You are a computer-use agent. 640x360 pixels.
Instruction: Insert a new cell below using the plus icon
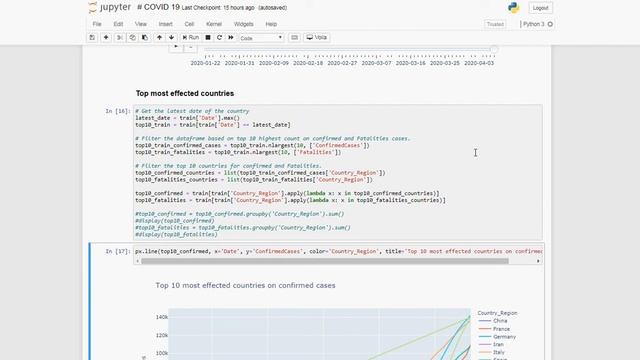[106, 38]
